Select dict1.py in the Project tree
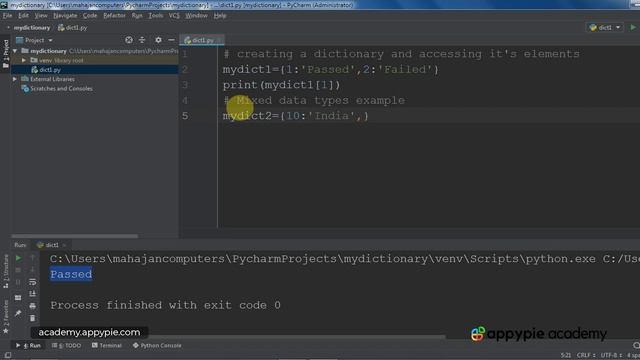The height and width of the screenshot is (360, 640). pyautogui.click(x=50, y=70)
